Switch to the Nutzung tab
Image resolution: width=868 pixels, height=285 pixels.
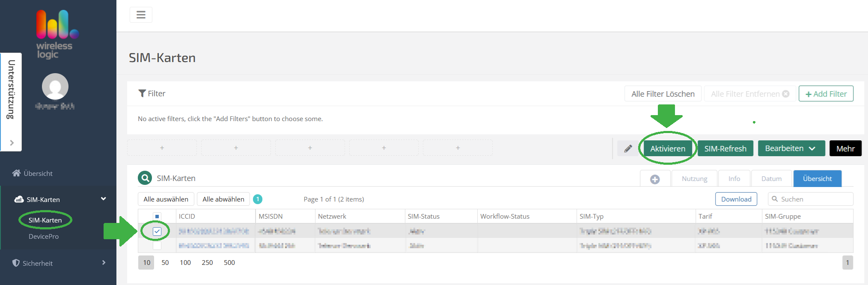point(694,179)
